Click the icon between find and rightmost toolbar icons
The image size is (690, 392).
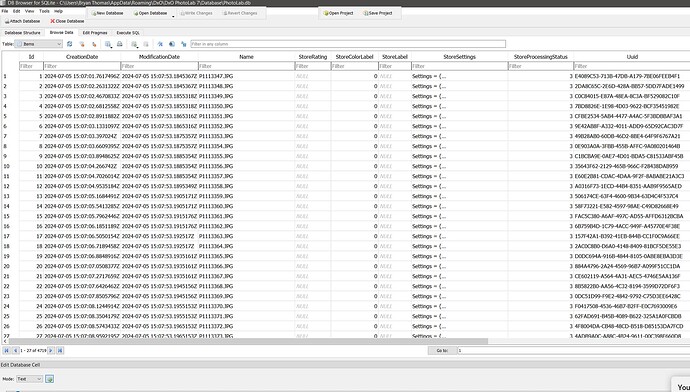coord(172,44)
